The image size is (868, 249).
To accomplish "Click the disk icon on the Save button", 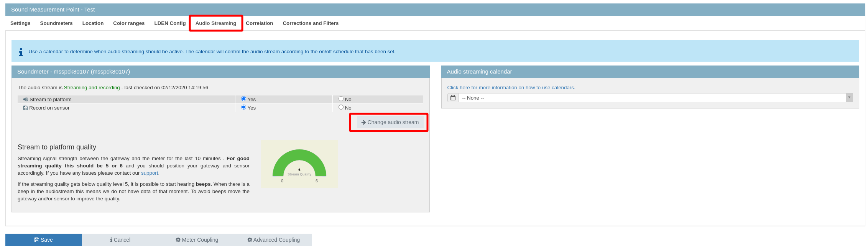I will [36, 240].
